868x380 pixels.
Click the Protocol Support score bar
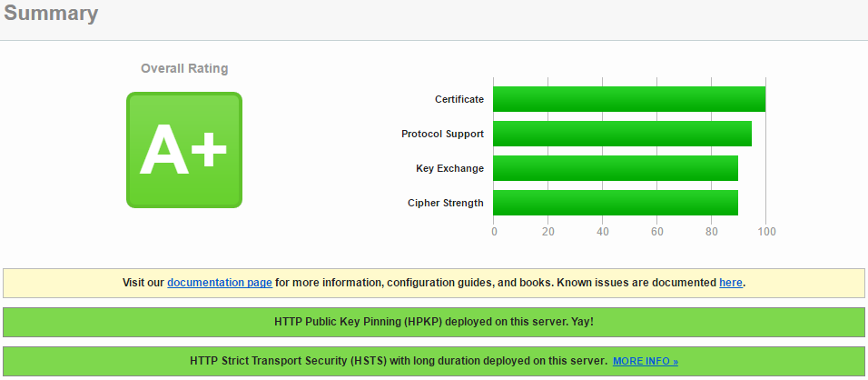(622, 134)
